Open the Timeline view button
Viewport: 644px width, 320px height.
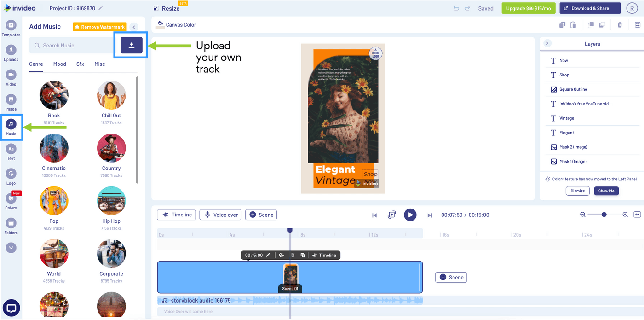(177, 215)
